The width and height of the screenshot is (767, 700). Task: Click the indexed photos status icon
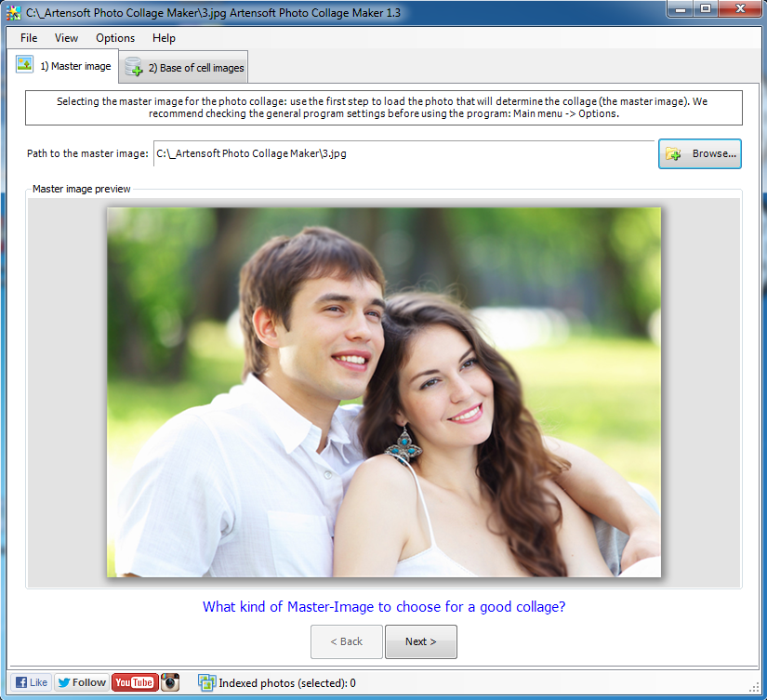(206, 683)
